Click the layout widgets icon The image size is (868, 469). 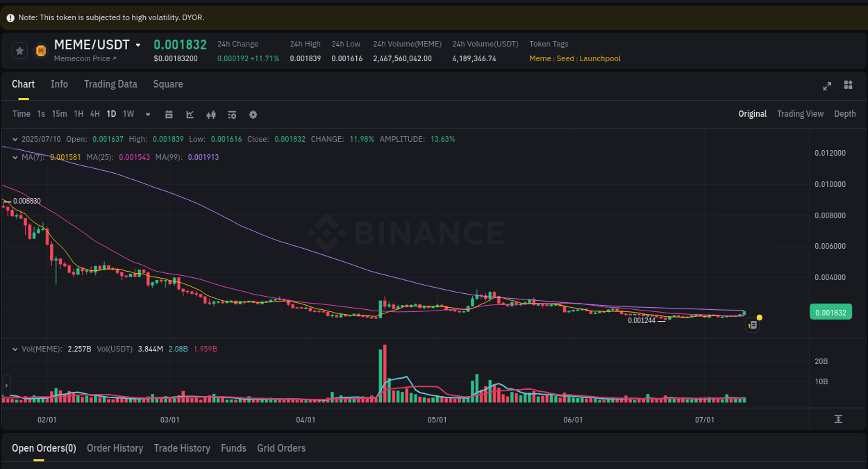tap(848, 85)
